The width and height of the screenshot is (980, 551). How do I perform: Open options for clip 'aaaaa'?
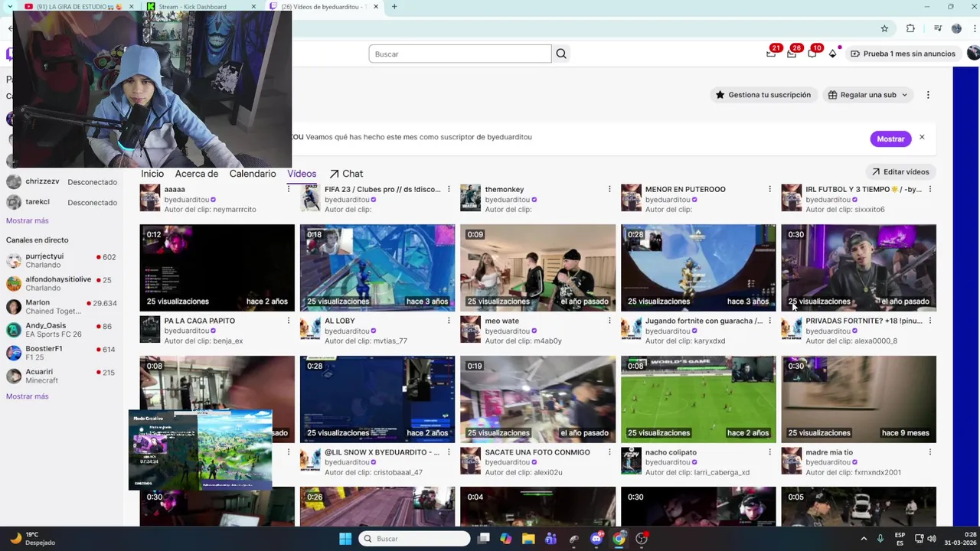289,189
